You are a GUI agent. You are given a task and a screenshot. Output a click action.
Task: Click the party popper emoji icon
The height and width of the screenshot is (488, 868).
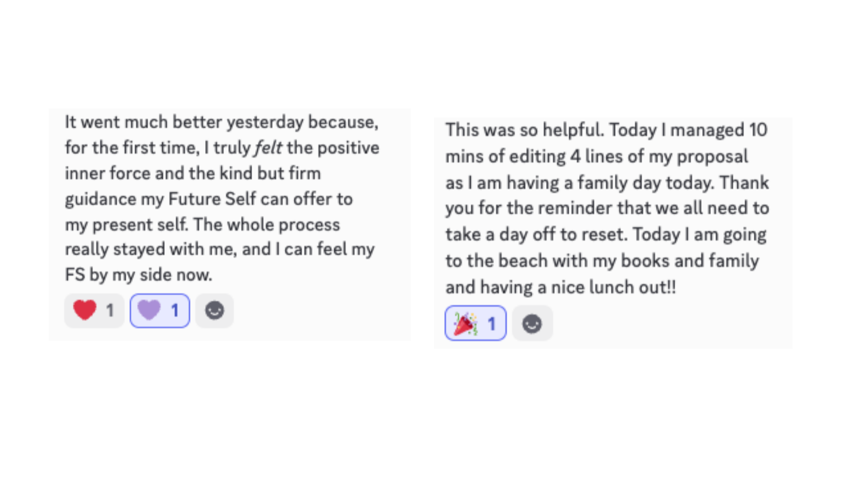[465, 324]
